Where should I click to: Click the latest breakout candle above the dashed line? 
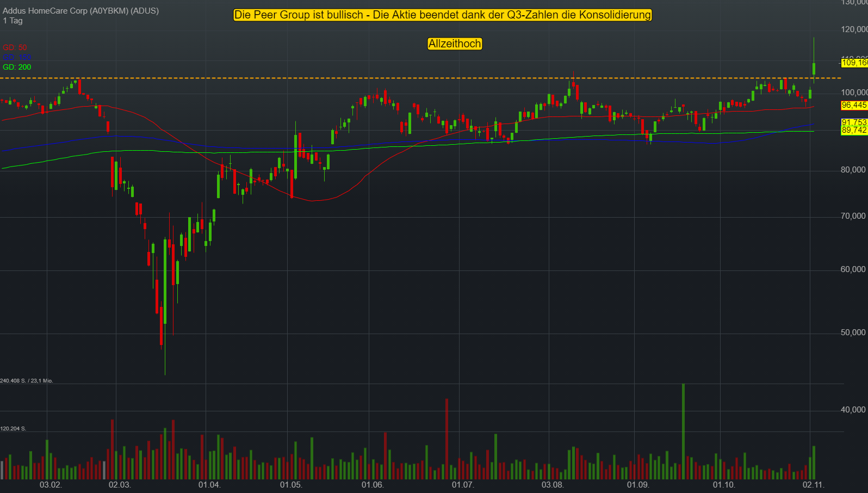814,68
